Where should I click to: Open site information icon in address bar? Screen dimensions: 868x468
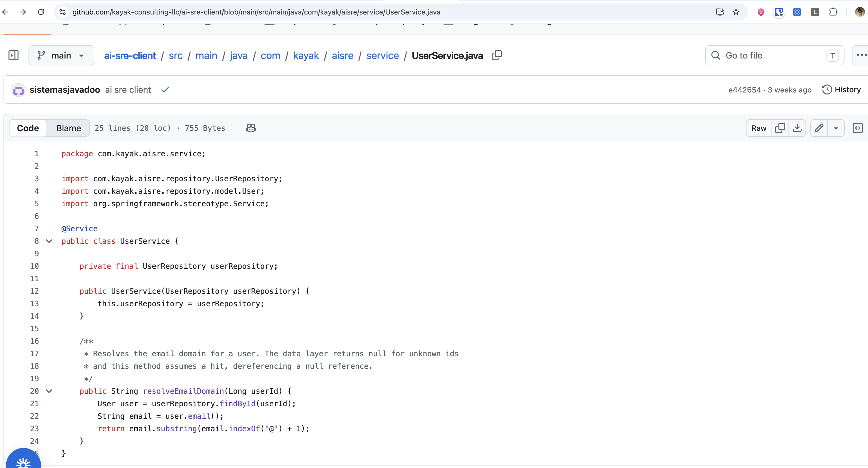pos(62,12)
